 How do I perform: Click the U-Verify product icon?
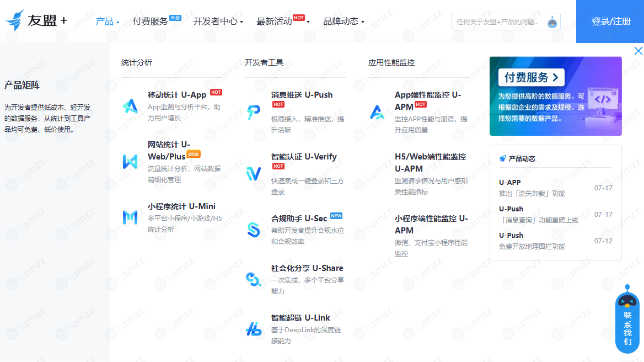click(x=254, y=174)
